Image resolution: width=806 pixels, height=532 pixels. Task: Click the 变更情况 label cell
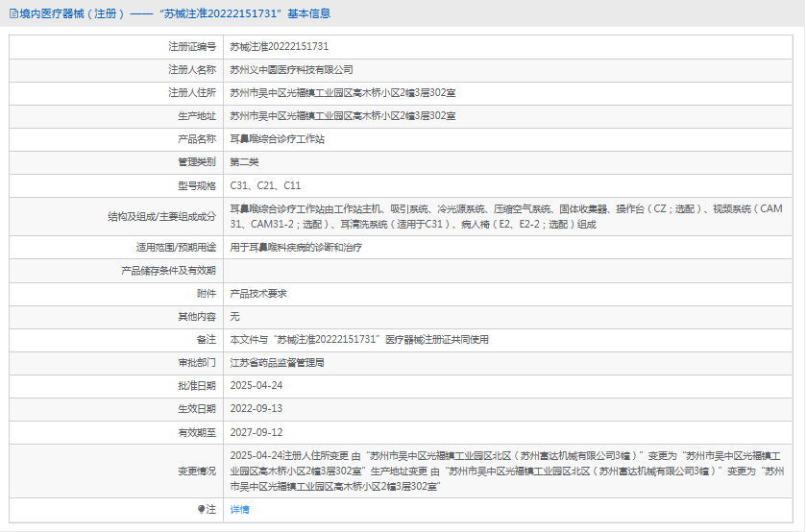[x=116, y=472]
